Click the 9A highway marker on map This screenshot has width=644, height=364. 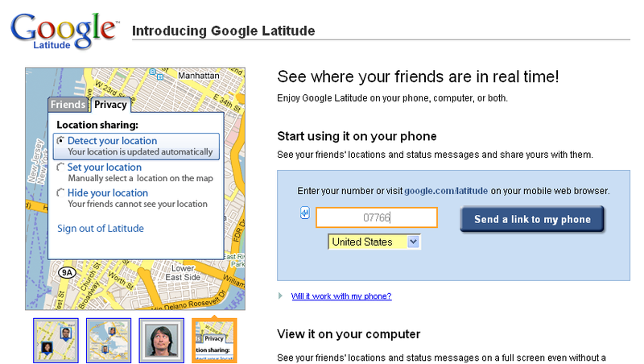coord(67,272)
